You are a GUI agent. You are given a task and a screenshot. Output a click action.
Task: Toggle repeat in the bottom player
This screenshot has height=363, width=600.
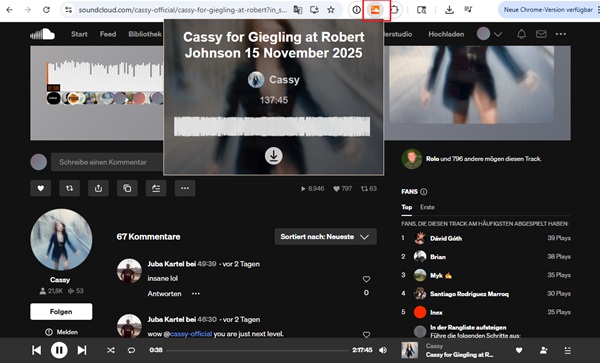point(131,350)
